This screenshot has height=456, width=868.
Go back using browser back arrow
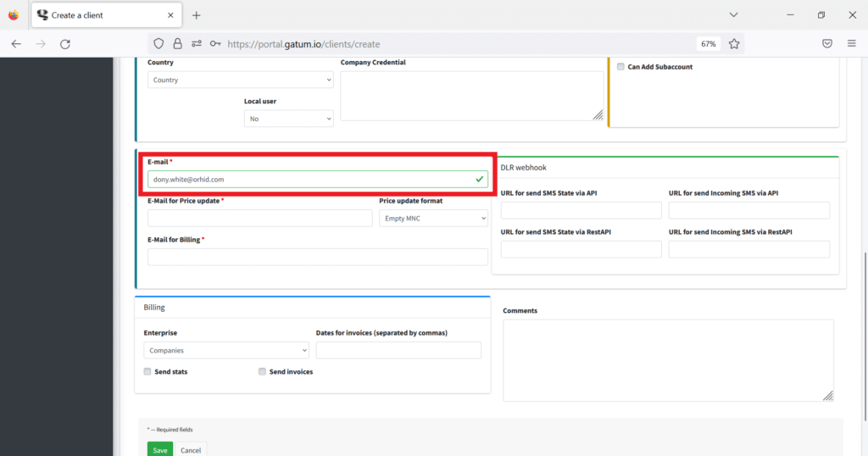pos(16,44)
